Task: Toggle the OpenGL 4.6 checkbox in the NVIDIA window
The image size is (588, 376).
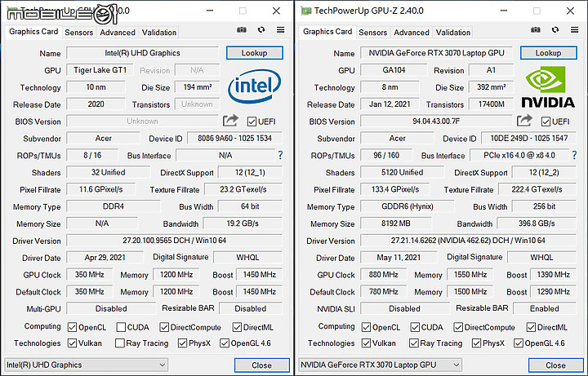Action: coord(519,343)
